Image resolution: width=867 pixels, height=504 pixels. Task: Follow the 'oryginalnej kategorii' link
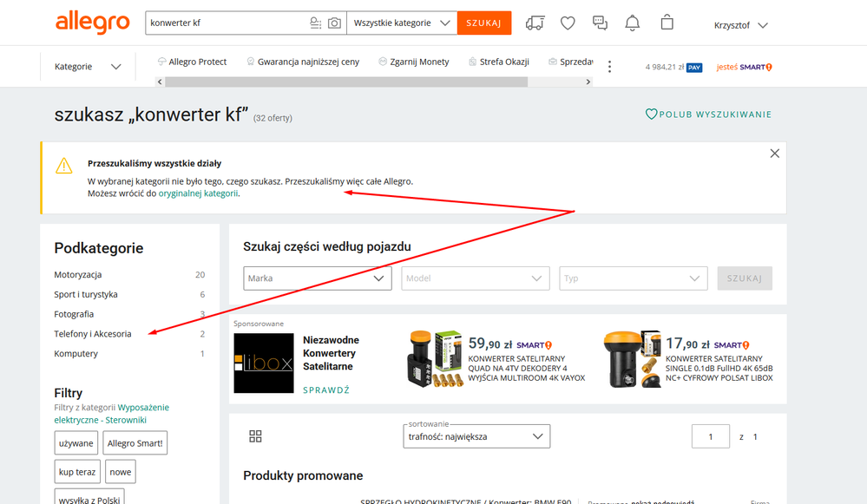coord(198,193)
